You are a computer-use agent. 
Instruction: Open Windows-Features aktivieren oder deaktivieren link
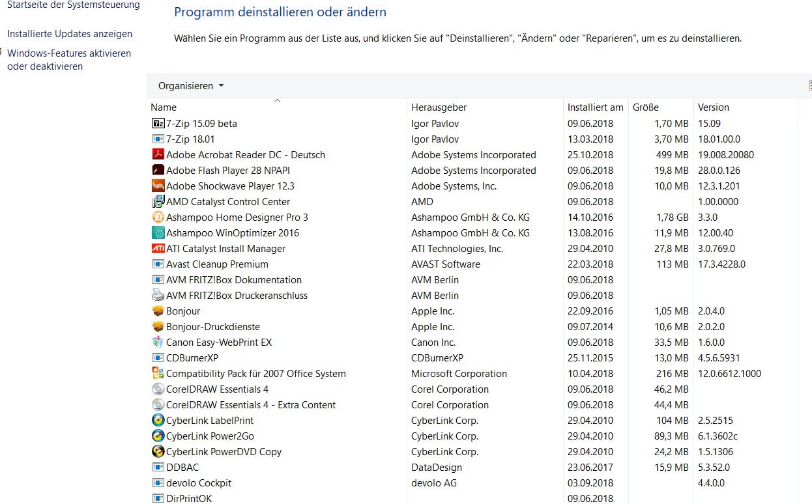[x=69, y=60]
